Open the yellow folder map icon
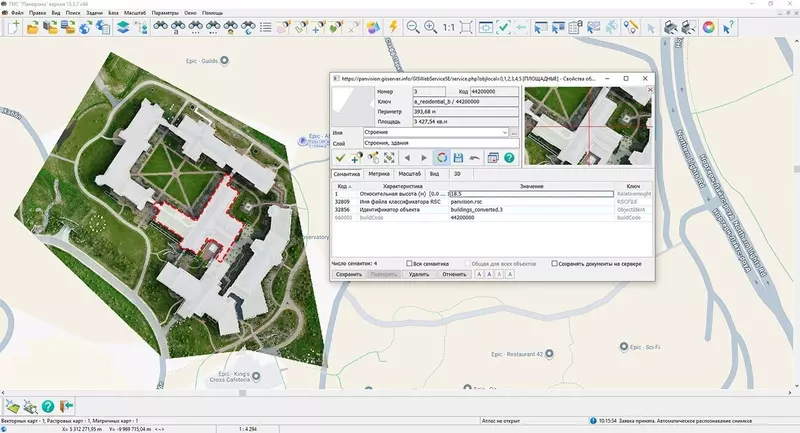The image size is (800, 433). click(x=33, y=28)
